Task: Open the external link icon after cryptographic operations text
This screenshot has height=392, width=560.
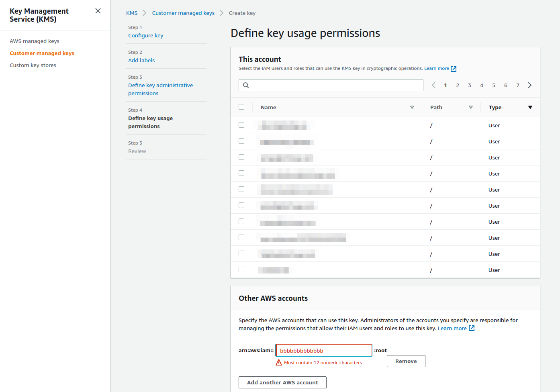Action: [x=454, y=68]
